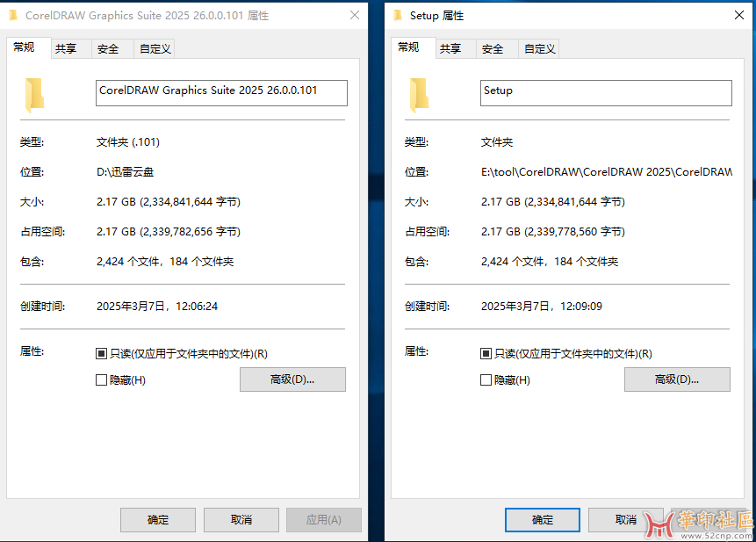Image resolution: width=756 pixels, height=542 pixels.
Task: Switch to the 共享 tab in the Setup properties window
Action: pyautogui.click(x=456, y=48)
